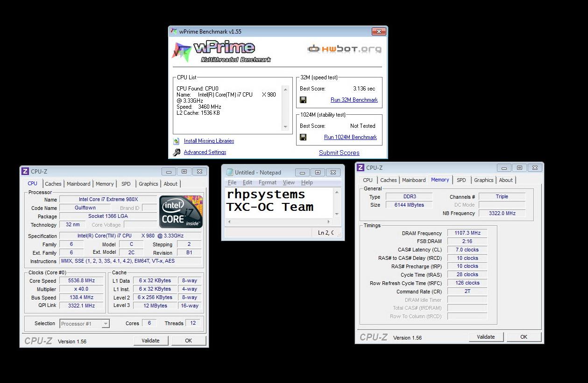Click the NB Frequency value 3322.0 MHz
The image size is (588, 383).
pyautogui.click(x=502, y=213)
